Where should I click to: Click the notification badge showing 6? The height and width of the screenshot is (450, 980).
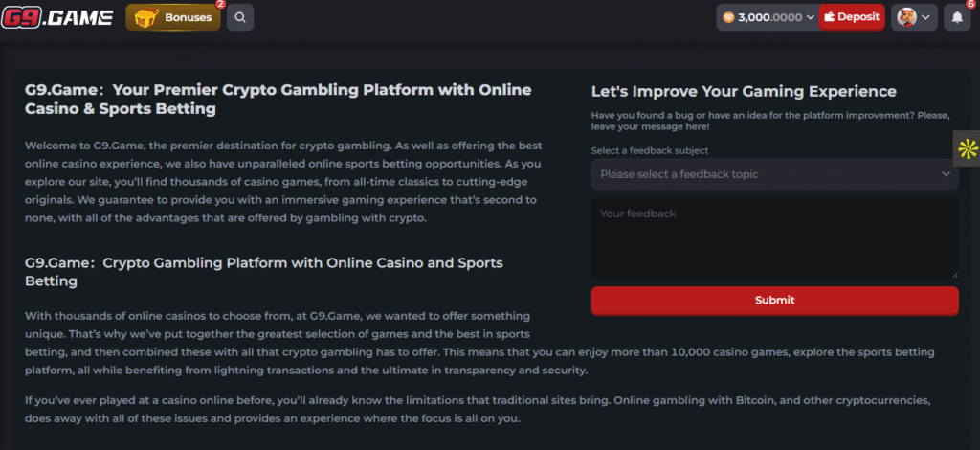point(970,4)
